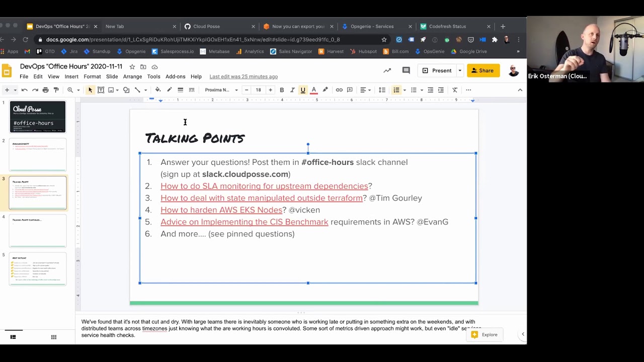Viewport: 644px width, 362px height.
Task: Click the font size field showing 18
Action: pos(258,90)
